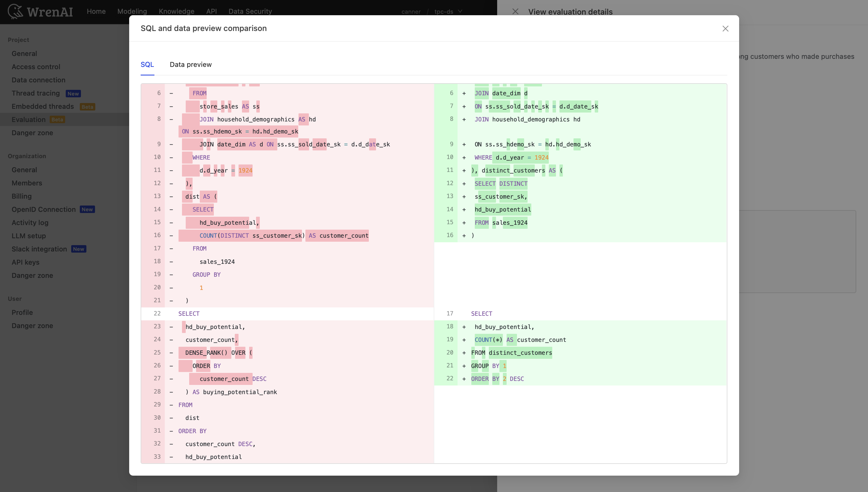
Task: Open Access control settings
Action: 36,67
